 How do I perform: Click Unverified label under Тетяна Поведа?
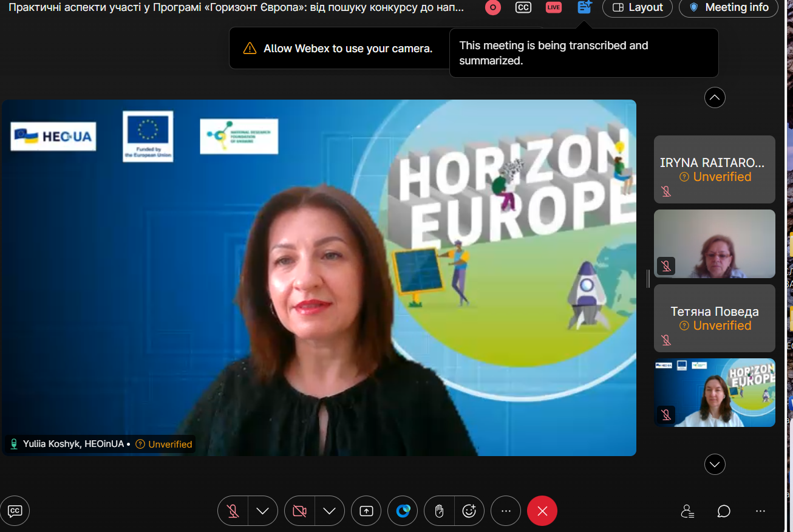point(715,326)
